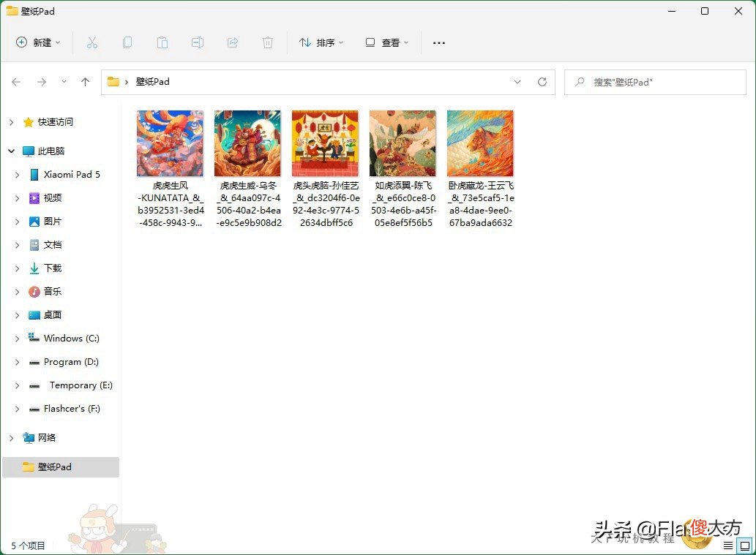Open 音乐 folder in the sidebar
756x555 pixels.
[53, 291]
